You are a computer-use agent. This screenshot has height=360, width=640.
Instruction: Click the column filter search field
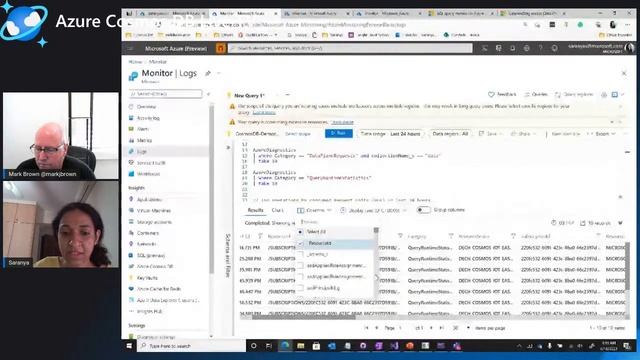(x=335, y=222)
